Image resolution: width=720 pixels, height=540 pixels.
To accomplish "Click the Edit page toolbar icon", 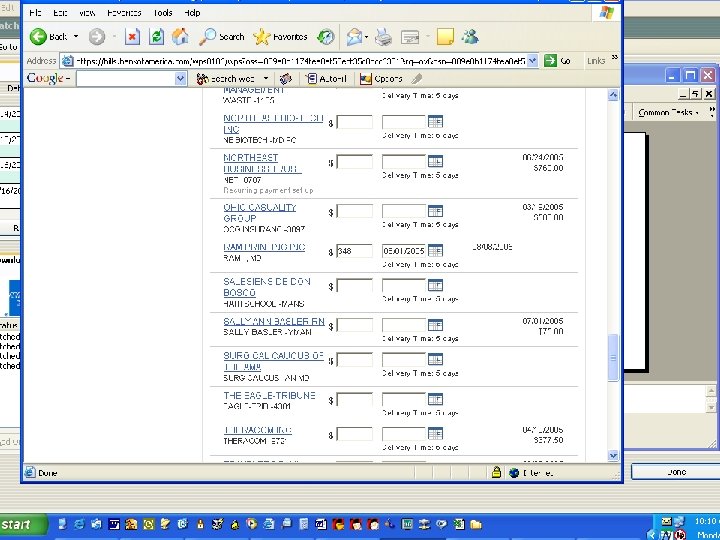I will 410,37.
